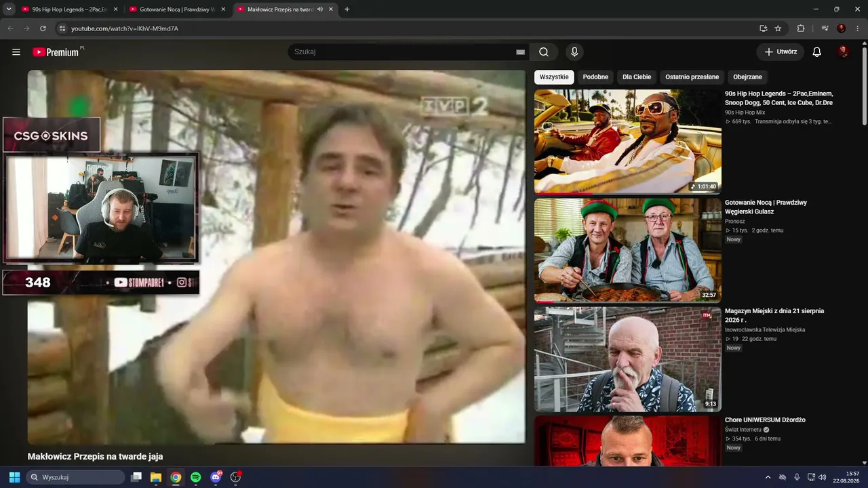The image size is (868, 488).
Task: Expand the Chrome tab search dropdown
Action: point(9,9)
